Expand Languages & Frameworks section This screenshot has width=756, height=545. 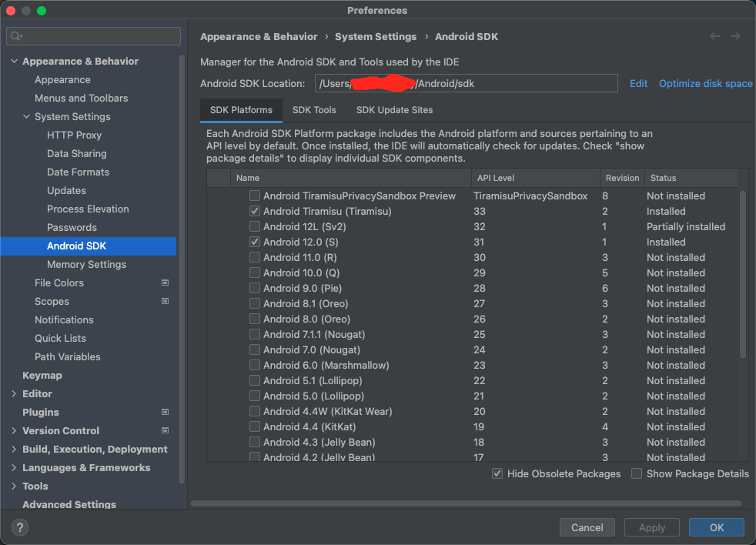14,467
